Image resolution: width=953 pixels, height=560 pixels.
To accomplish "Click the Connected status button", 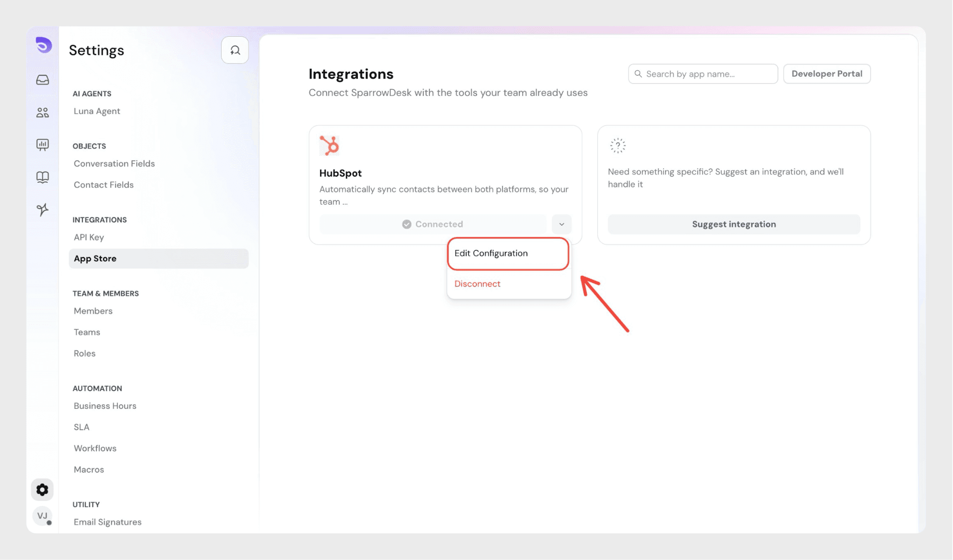I will point(433,224).
